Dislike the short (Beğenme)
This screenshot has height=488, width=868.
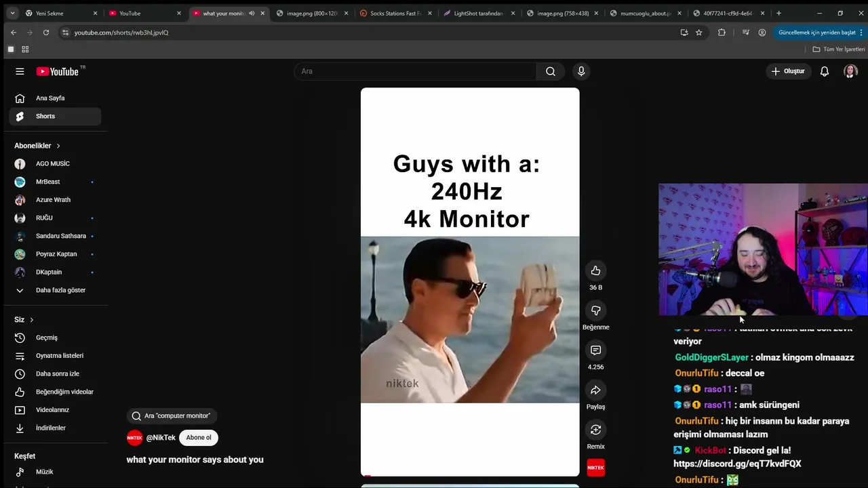(595, 310)
